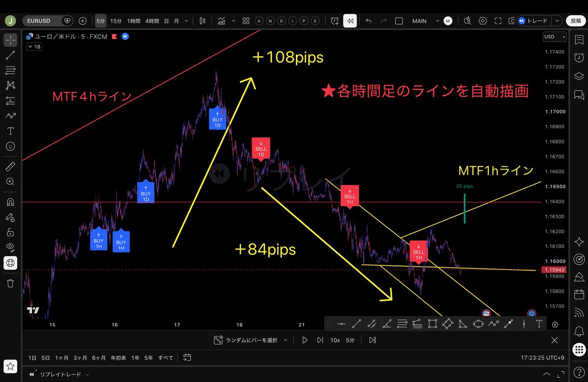Hide all drawings with eye icon
Screen dimensions: 588x382
pos(10,247)
